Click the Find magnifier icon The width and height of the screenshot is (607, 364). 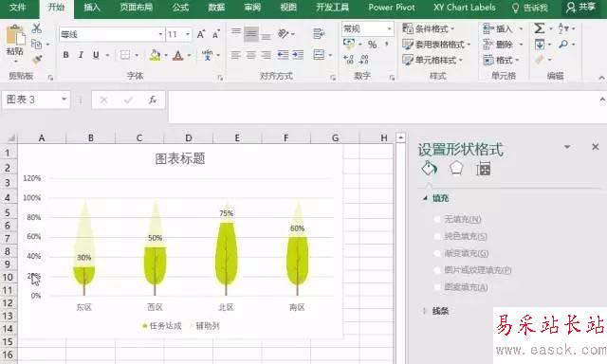tap(563, 45)
